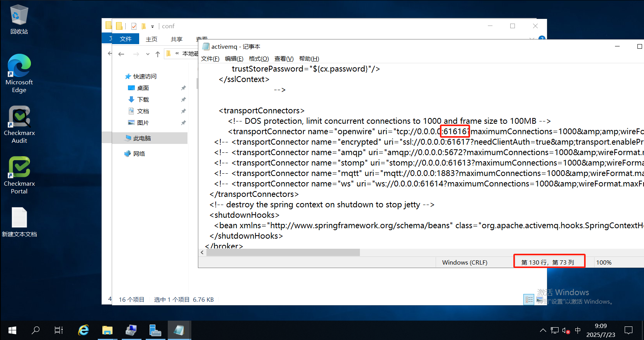Click the Notepad horizontal scrollbar thumb
The height and width of the screenshot is (340, 644).
pyautogui.click(x=283, y=253)
